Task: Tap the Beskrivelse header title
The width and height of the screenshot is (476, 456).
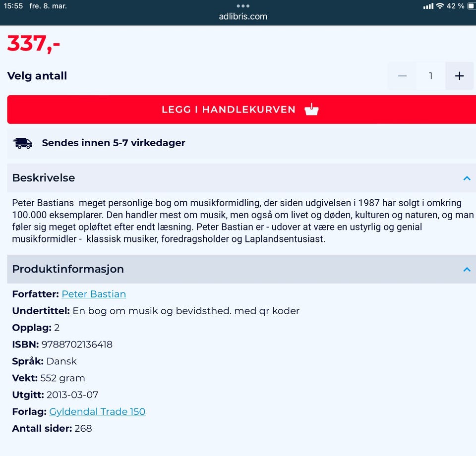Action: [44, 178]
